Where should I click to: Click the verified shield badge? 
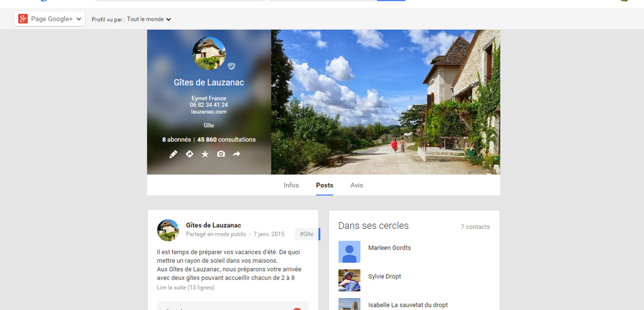pos(231,66)
